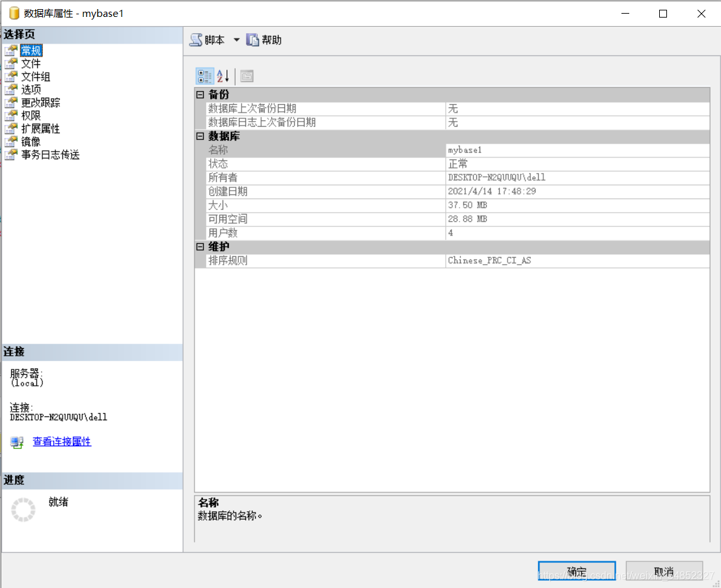
Task: Click the progress spinner under 进度
Action: [x=23, y=509]
